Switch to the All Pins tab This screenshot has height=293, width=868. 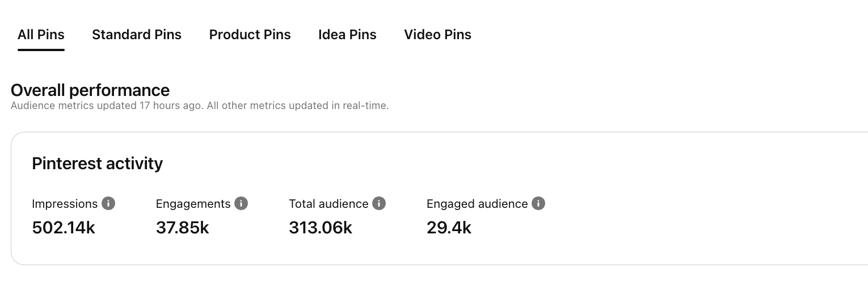click(x=41, y=35)
